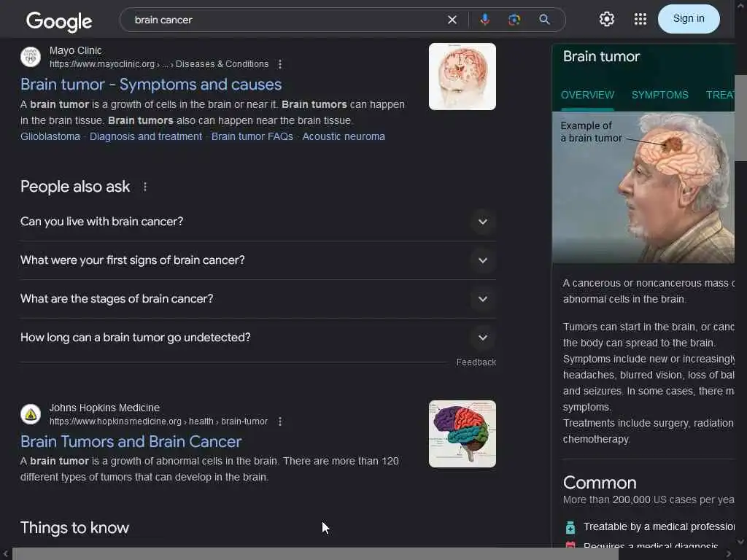This screenshot has height=560, width=747.
Task: Click the Sign in button
Action: (x=689, y=18)
